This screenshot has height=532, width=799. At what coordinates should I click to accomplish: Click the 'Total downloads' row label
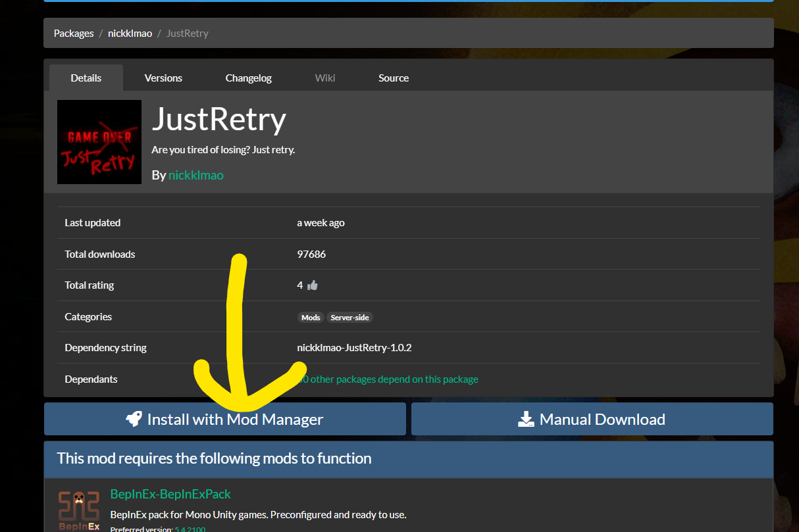coord(99,254)
